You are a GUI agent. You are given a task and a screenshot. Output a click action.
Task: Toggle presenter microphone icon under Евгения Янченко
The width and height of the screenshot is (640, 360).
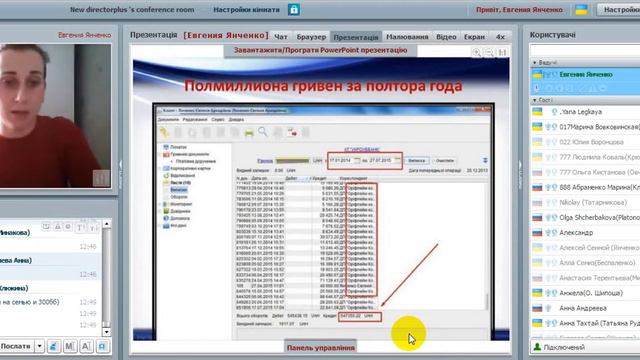(x=537, y=88)
